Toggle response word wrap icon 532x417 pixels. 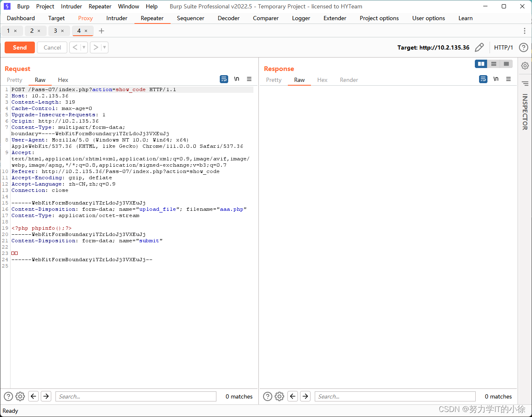[x=483, y=79]
